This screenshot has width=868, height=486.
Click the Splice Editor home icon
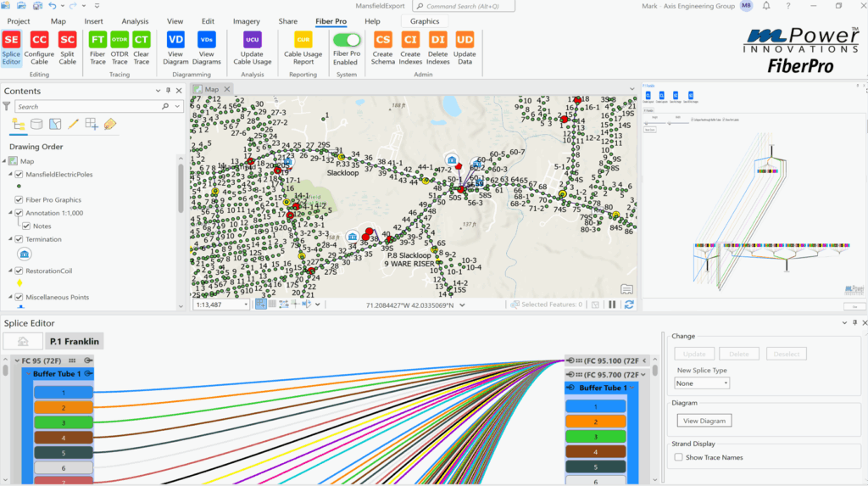pyautogui.click(x=23, y=341)
